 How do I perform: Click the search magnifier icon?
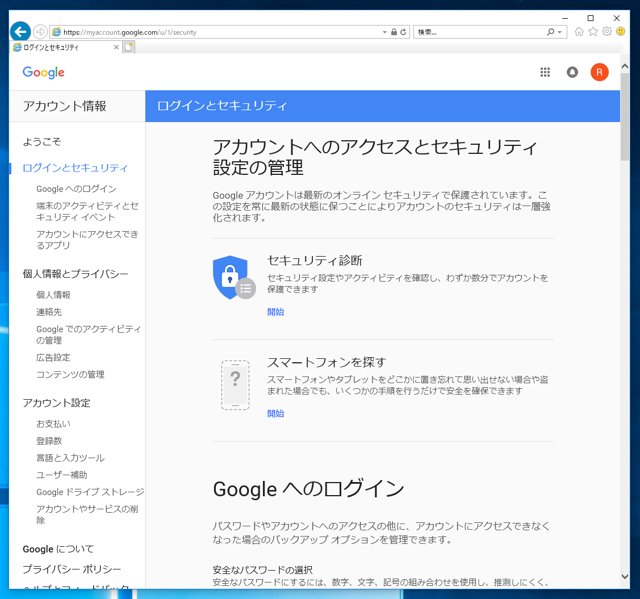tap(551, 32)
